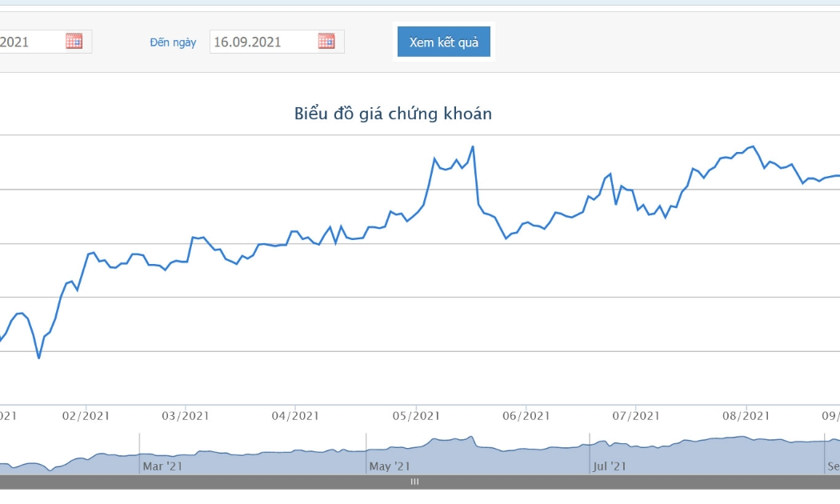Click the price peak in early August 2021
Image resolution: width=840 pixels, height=504 pixels.
coord(754,146)
